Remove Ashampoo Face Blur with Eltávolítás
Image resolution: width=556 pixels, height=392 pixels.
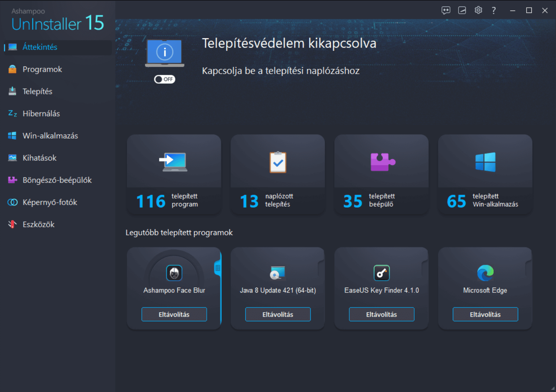[x=174, y=314]
